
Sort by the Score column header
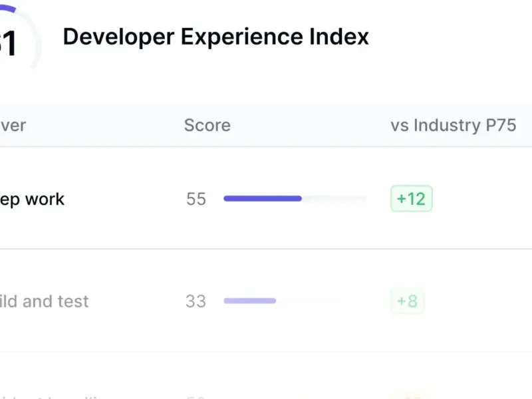pos(207,125)
